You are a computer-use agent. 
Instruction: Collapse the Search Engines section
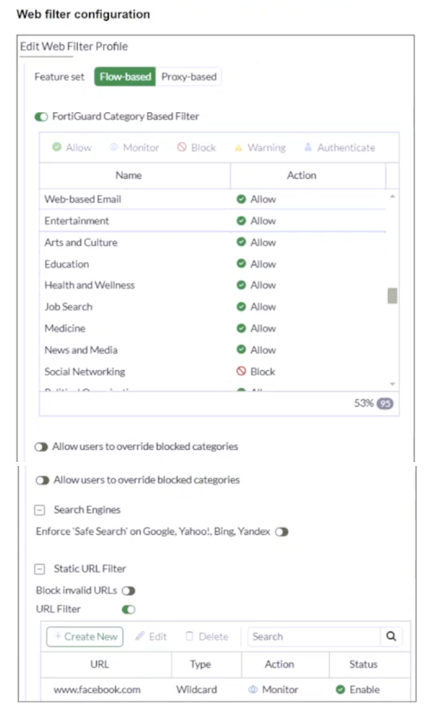[40, 510]
